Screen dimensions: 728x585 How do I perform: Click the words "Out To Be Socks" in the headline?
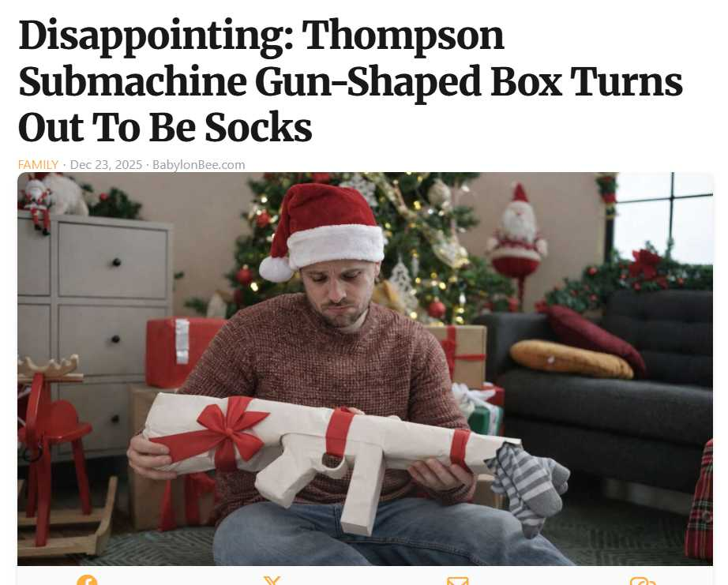click(165, 127)
